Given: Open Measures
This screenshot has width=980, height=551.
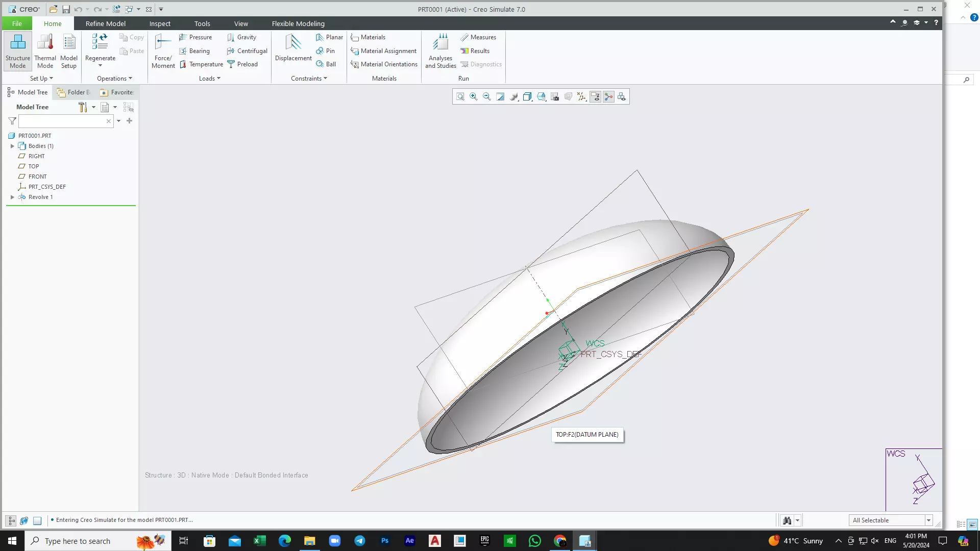Looking at the screenshot, I should [x=478, y=37].
